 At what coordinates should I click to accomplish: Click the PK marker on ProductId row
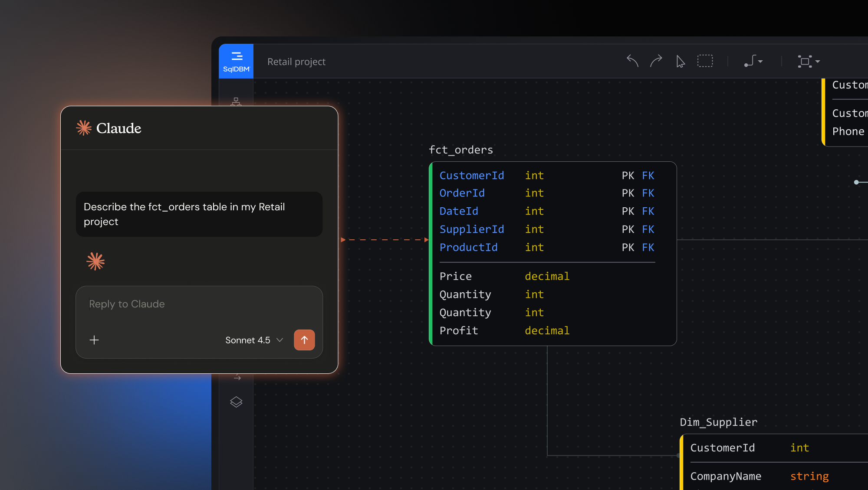tap(628, 248)
